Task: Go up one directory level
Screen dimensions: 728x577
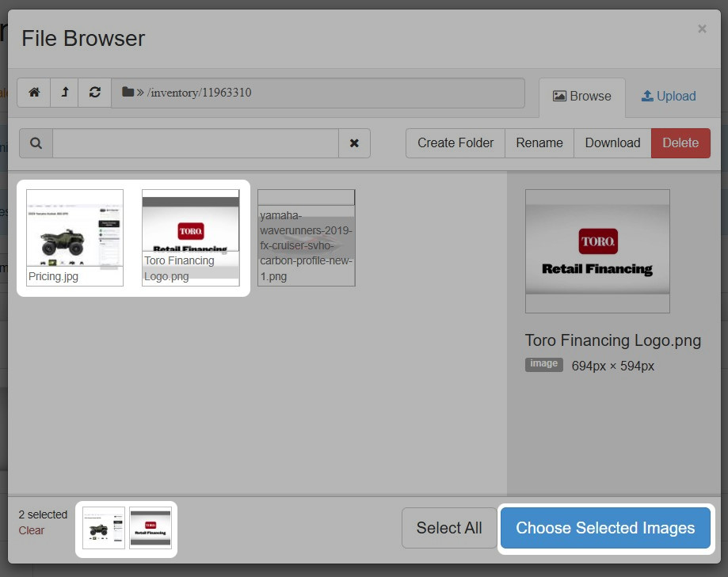Action: click(65, 93)
